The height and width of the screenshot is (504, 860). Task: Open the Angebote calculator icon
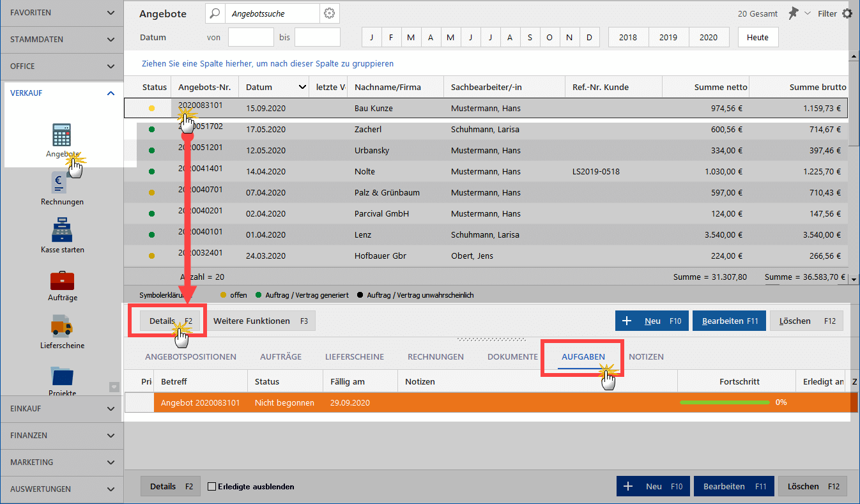click(61, 135)
